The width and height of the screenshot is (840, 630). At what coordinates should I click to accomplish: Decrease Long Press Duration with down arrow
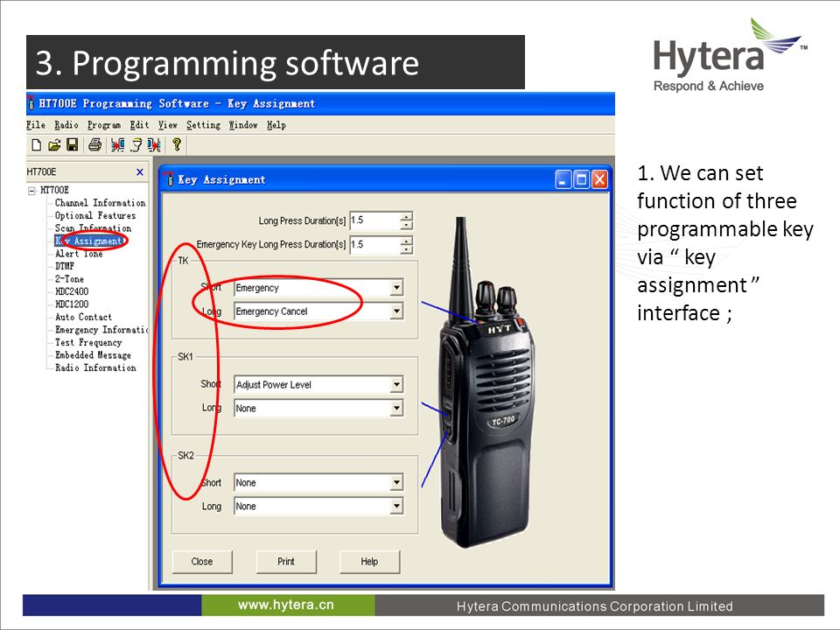pos(407,225)
